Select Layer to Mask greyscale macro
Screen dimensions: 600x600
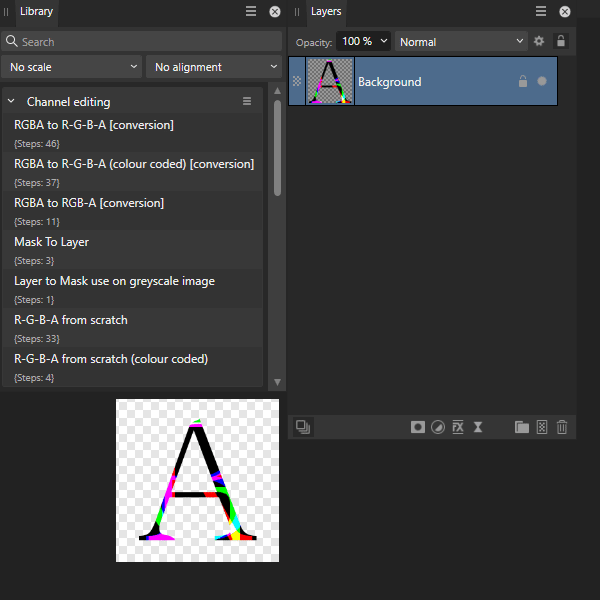[132, 289]
